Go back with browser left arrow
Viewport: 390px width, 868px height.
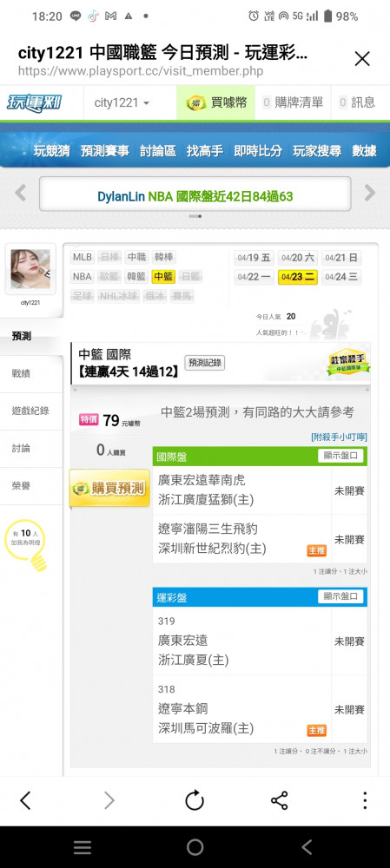(x=25, y=800)
